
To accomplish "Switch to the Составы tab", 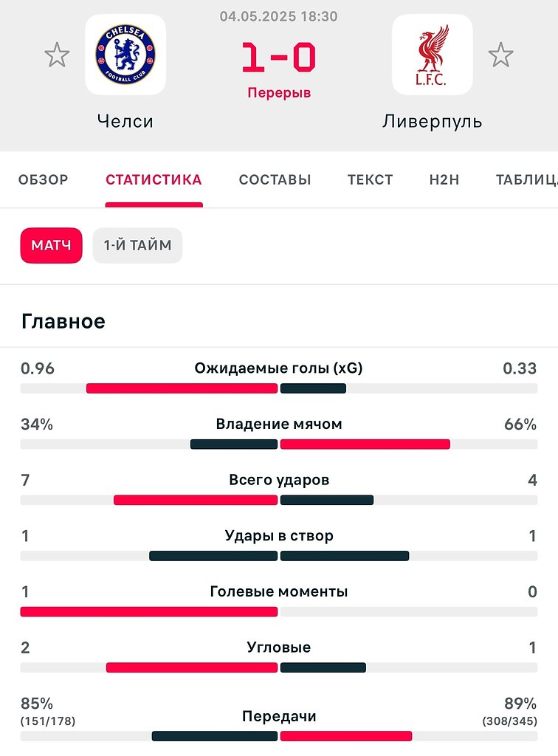I will click(x=275, y=180).
